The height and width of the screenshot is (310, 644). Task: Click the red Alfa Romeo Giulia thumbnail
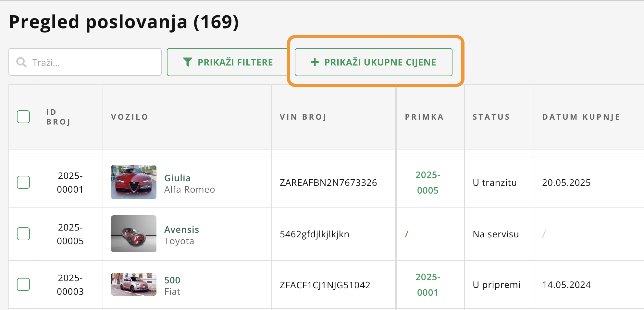(x=134, y=182)
